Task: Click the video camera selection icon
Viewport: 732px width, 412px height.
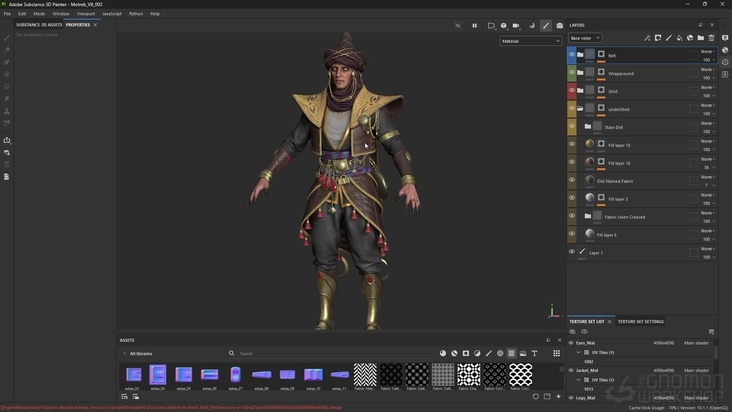Action: point(516,26)
